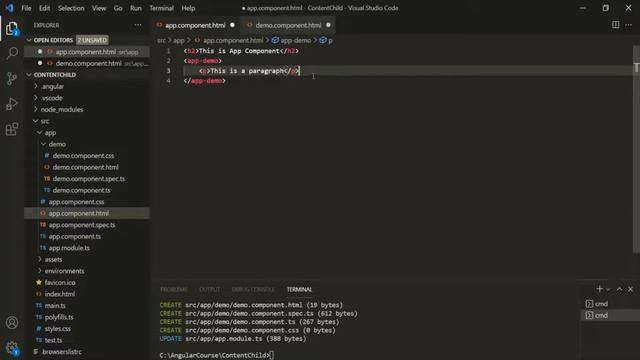Viewport: 640px width, 360px height.
Task: Select the first cmd terminal
Action: pyautogui.click(x=610, y=304)
